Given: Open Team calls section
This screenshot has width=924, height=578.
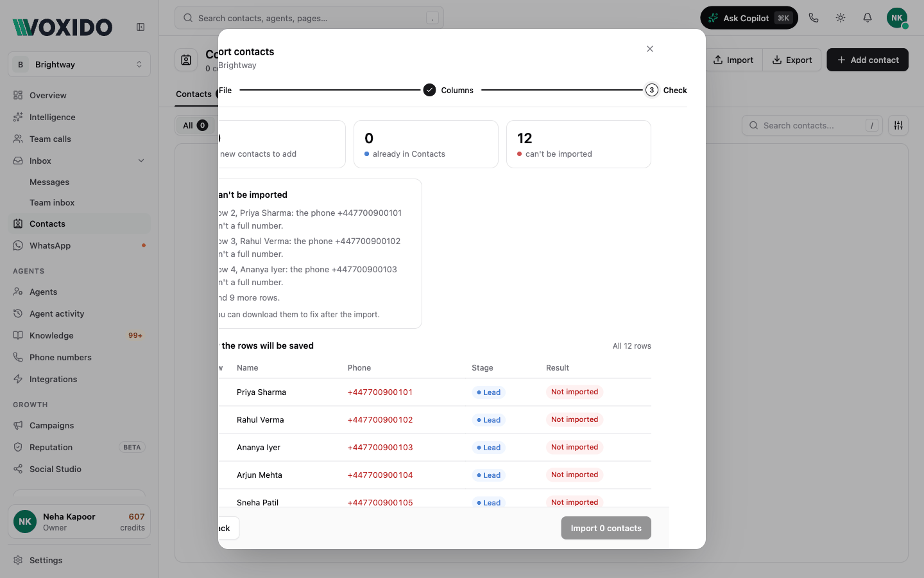Looking at the screenshot, I should tap(80, 139).
